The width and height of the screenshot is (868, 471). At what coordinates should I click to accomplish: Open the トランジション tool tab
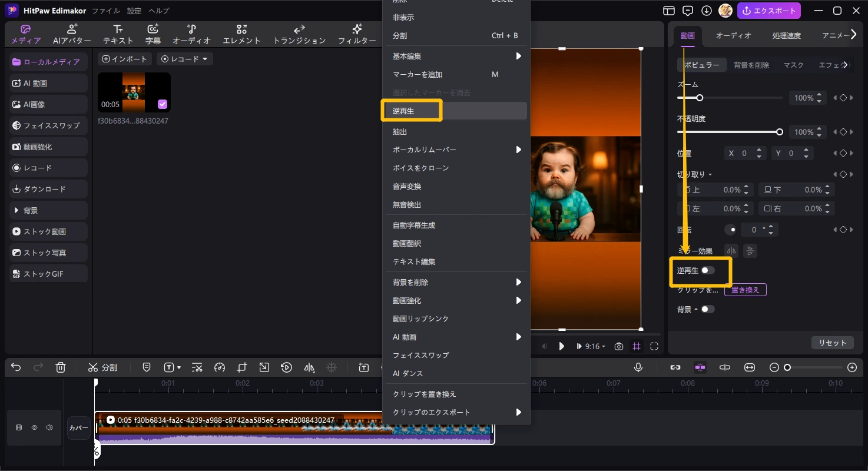click(x=299, y=34)
